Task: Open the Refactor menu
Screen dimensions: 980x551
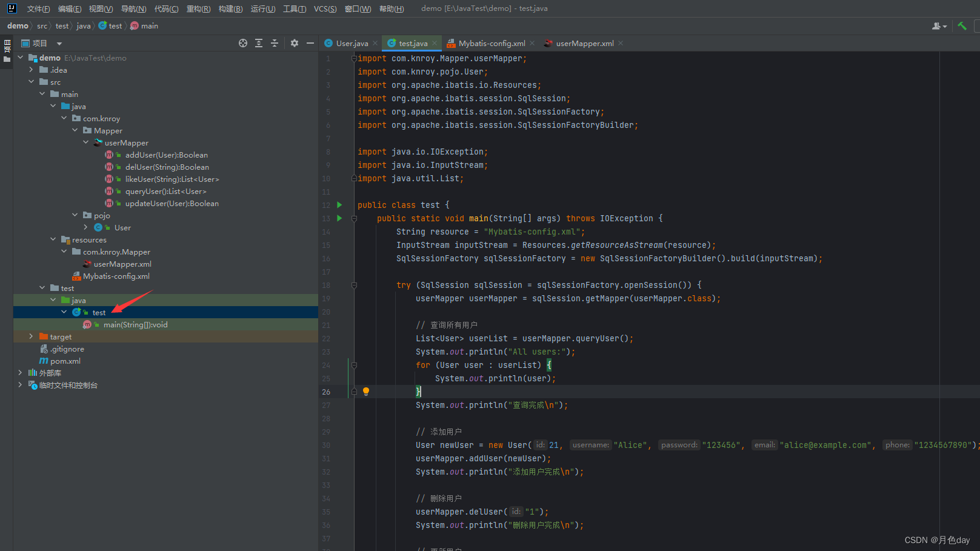Action: point(198,8)
